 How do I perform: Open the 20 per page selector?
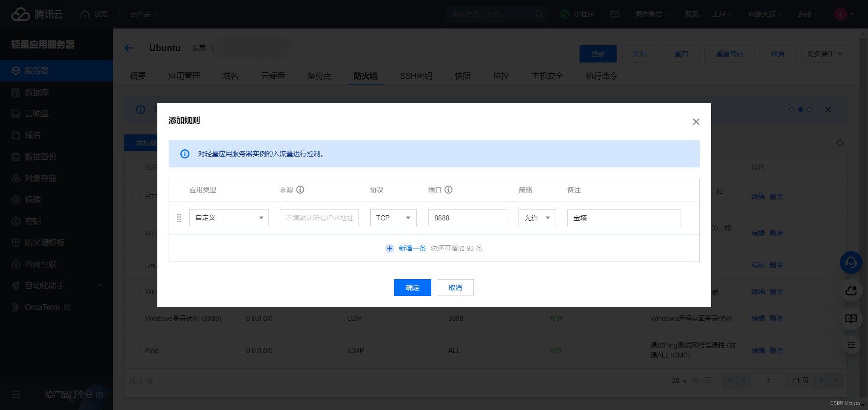click(x=679, y=381)
